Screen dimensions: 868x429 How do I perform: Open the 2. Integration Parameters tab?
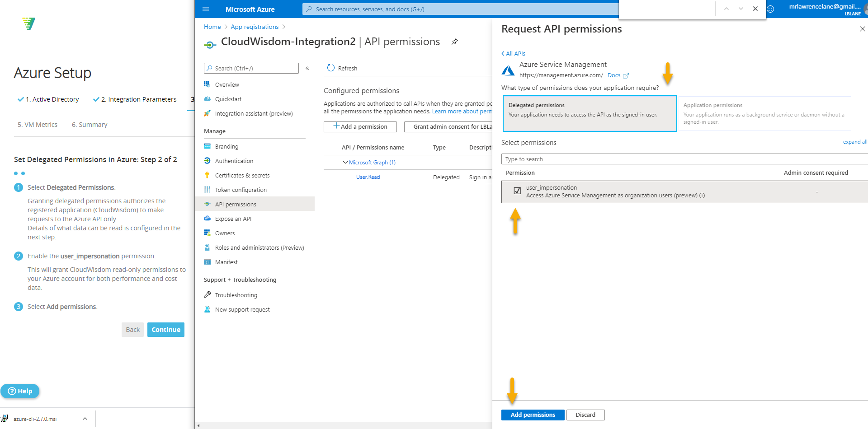(135, 99)
